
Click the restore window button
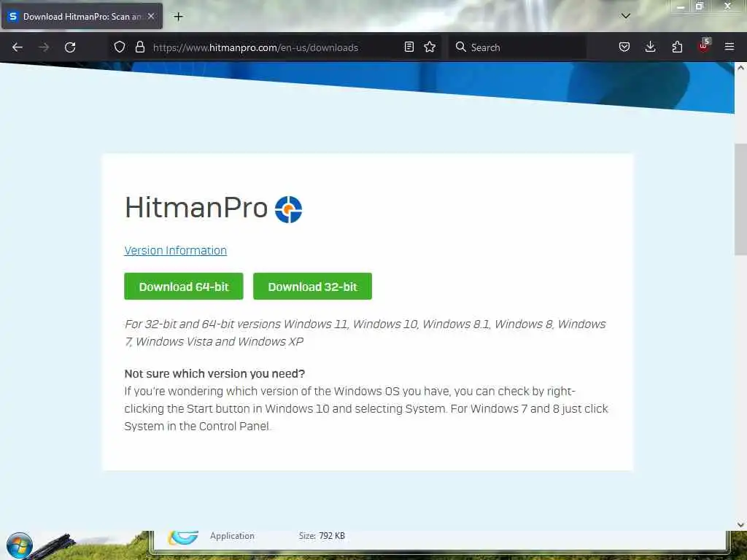pos(700,6)
